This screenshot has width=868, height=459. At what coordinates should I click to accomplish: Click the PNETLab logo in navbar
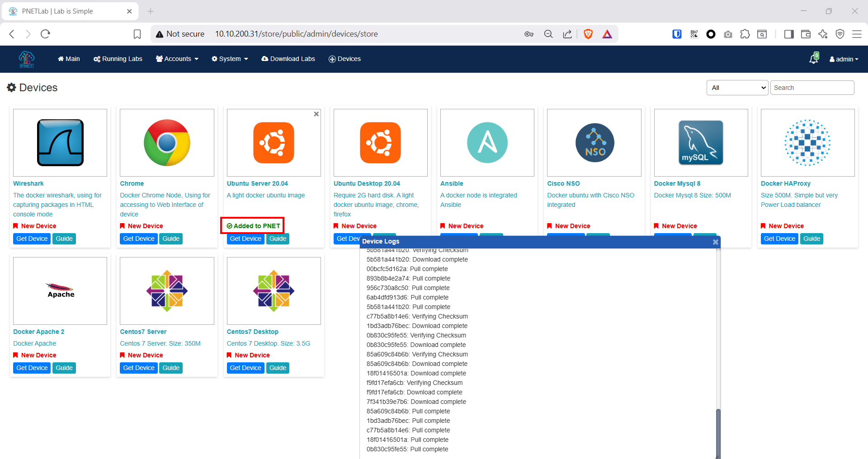(27, 59)
